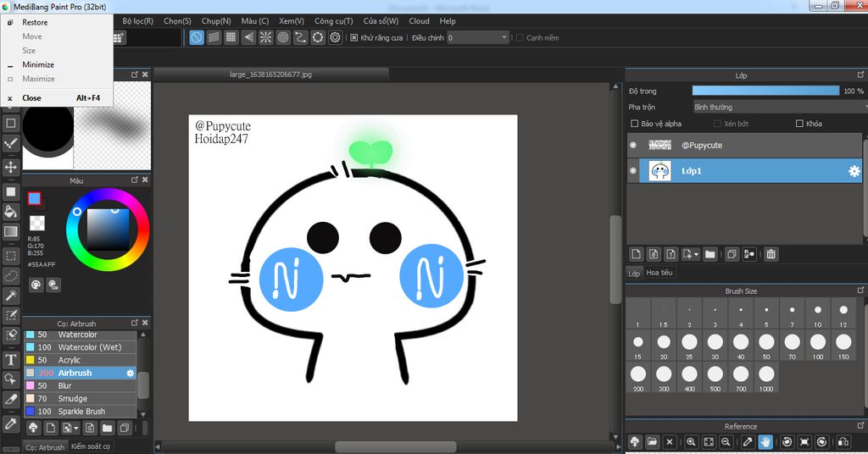Open snap settings gear icon
The width and height of the screenshot is (868, 454).
pos(335,37)
